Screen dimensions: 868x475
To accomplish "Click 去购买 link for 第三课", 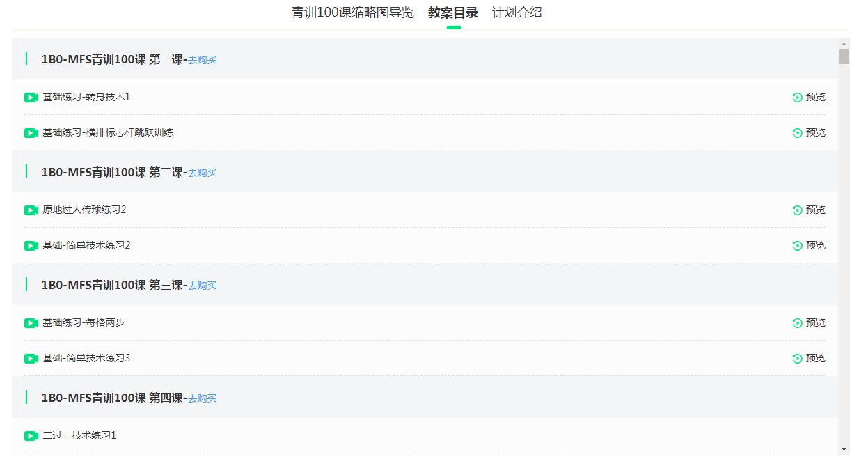I will coord(203,286).
